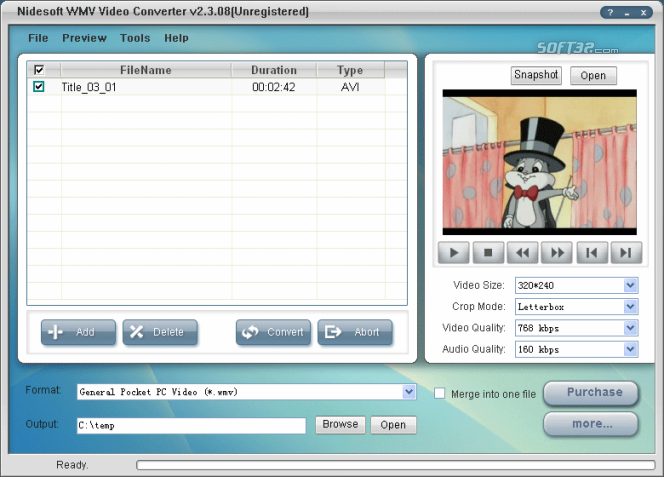Viewport: 664px width, 477px height.
Task: Toggle the select-all header checkbox
Action: [x=39, y=69]
